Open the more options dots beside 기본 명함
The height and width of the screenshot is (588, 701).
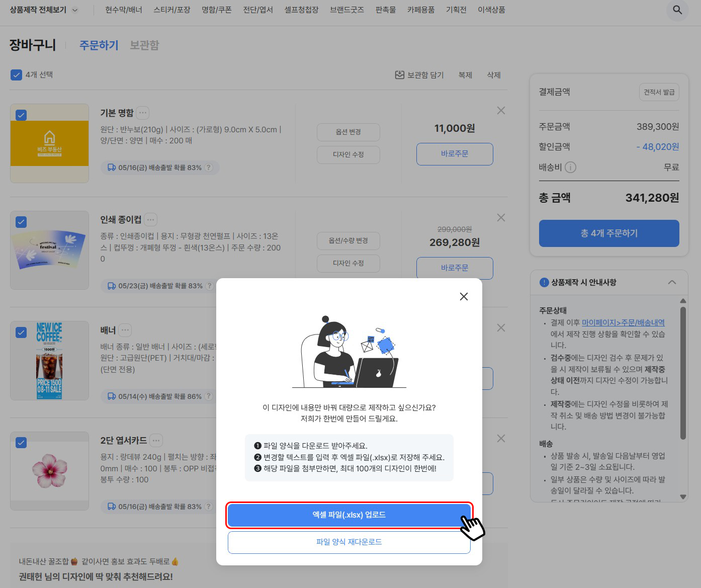tap(142, 113)
